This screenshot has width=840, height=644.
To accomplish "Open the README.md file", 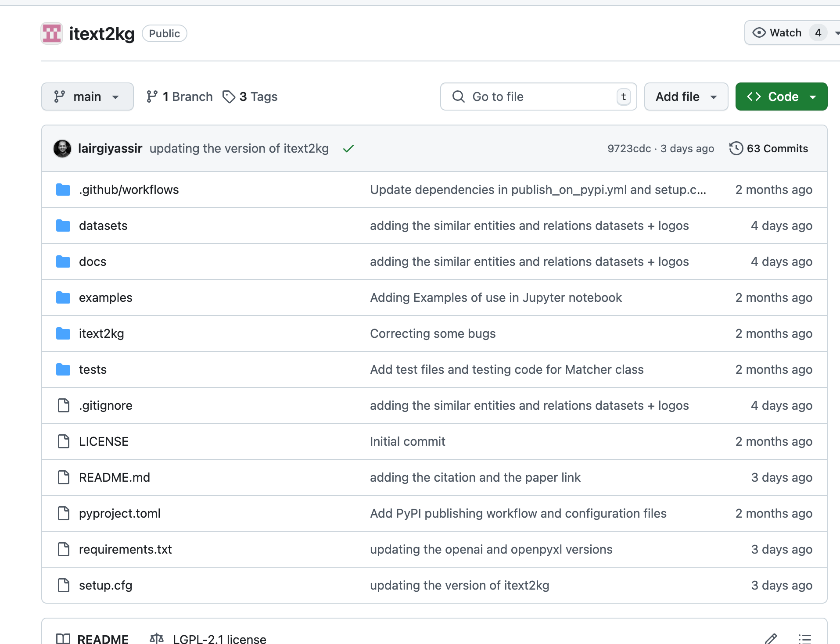I will 115,478.
